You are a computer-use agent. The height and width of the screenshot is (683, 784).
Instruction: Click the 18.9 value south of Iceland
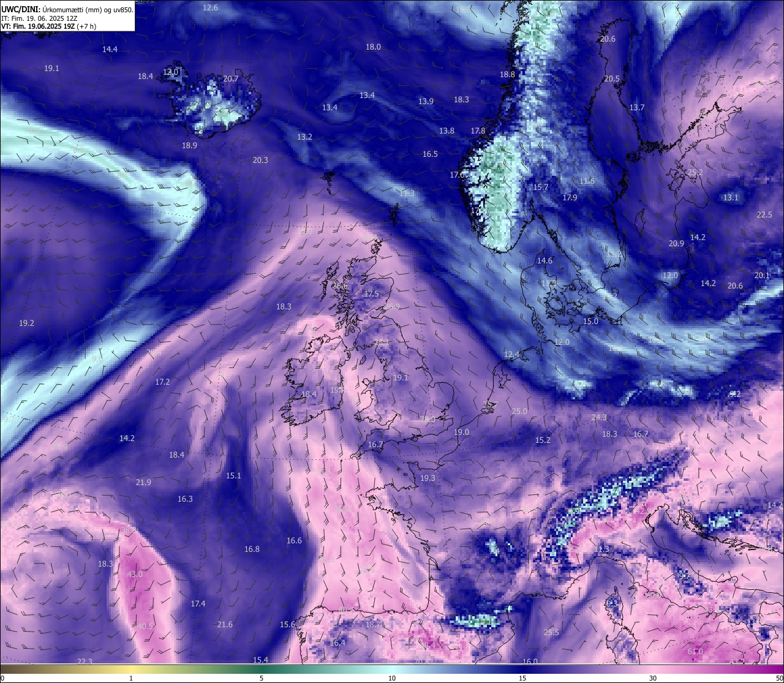pos(189,145)
